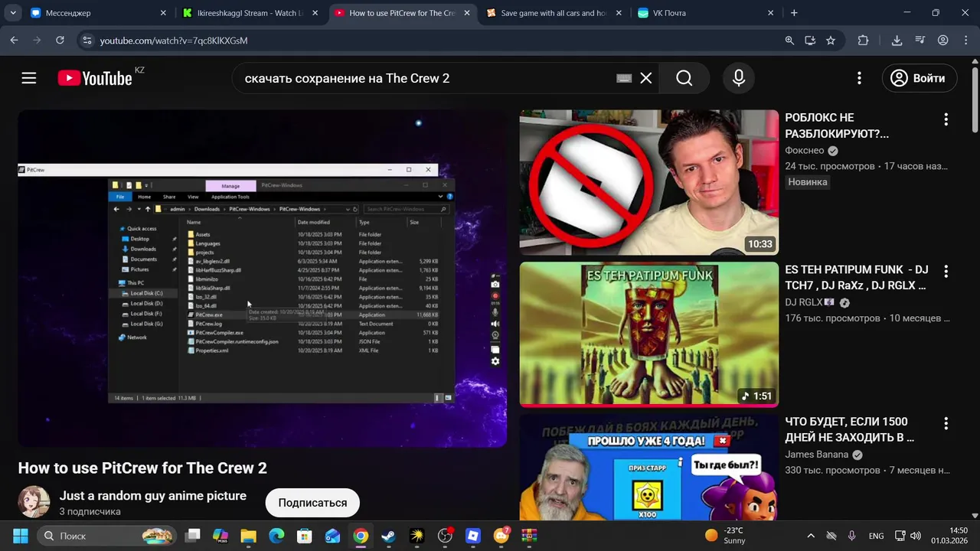Play the ПРОШЛО УЖЕ 4 ГОДА thumbnail
Image resolution: width=980 pixels, height=551 pixels.
[649, 467]
